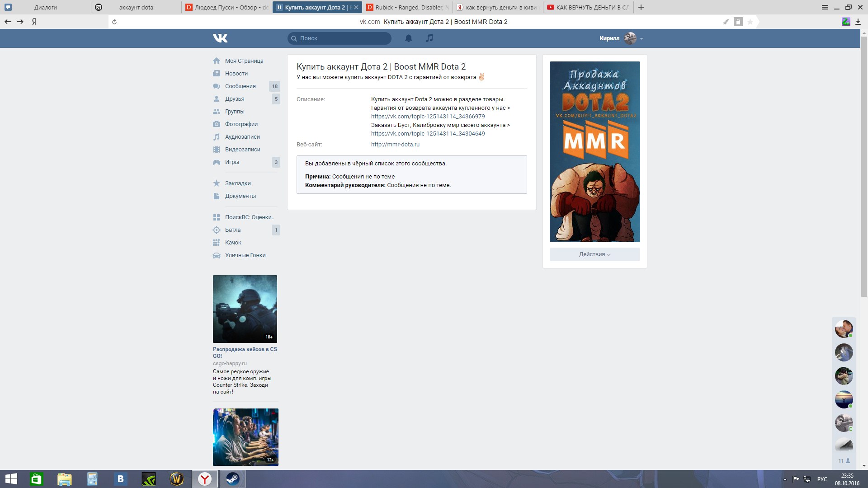This screenshot has width=868, height=488.
Task: Open topic-125143114_34366979 link
Action: (x=428, y=117)
